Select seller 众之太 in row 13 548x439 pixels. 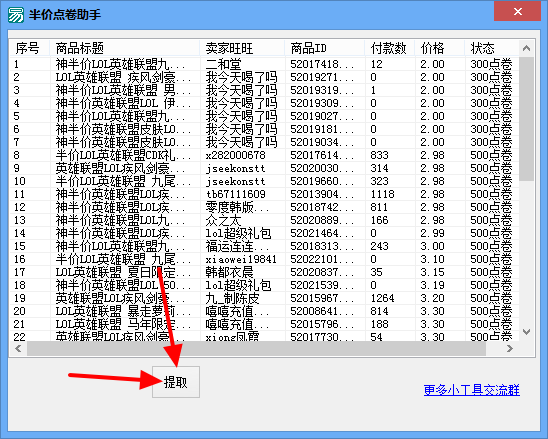tap(223, 220)
